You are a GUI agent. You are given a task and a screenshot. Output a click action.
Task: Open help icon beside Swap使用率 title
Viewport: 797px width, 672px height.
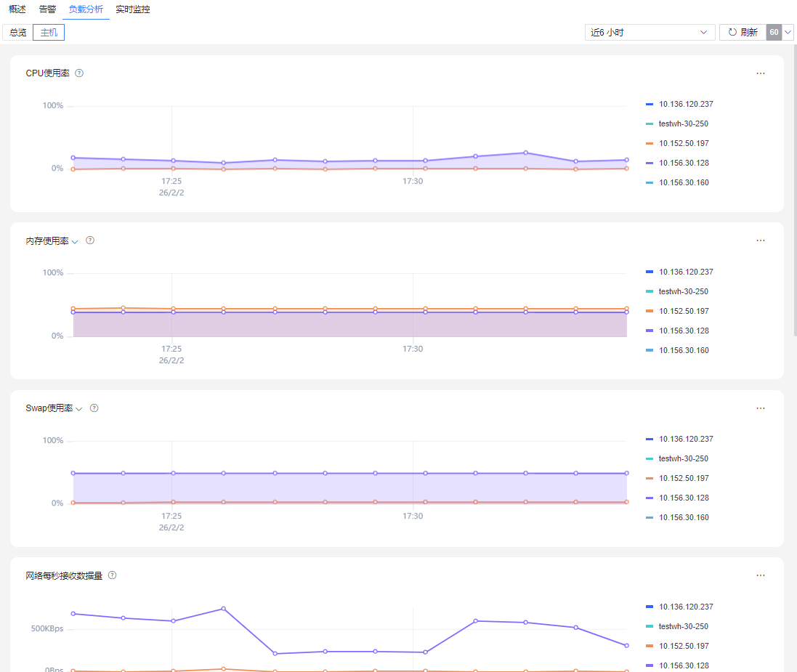tap(94, 408)
